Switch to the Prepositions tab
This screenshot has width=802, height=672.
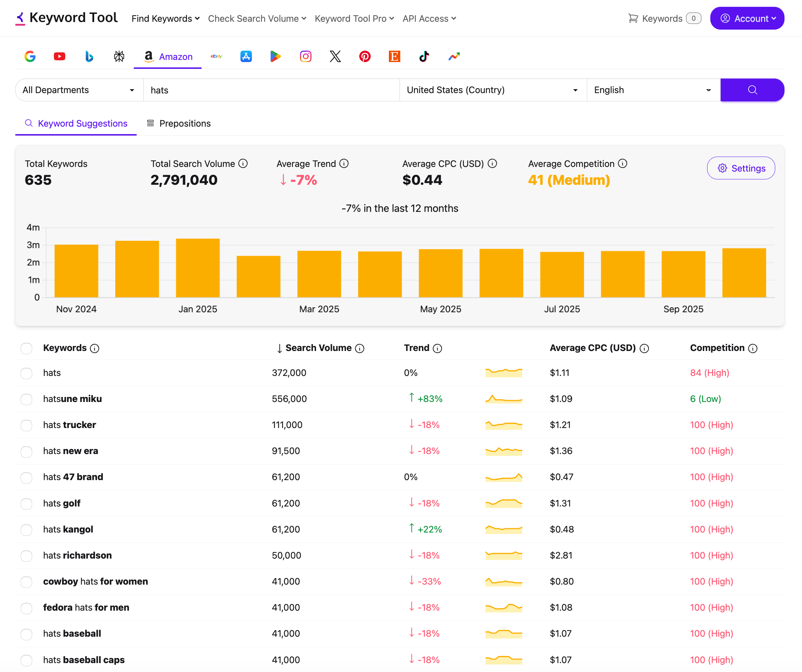pyautogui.click(x=179, y=124)
